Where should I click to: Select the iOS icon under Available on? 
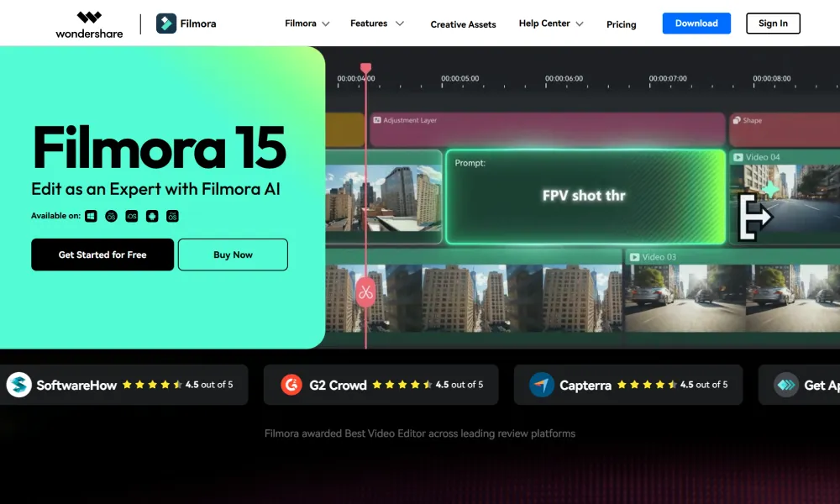point(131,216)
